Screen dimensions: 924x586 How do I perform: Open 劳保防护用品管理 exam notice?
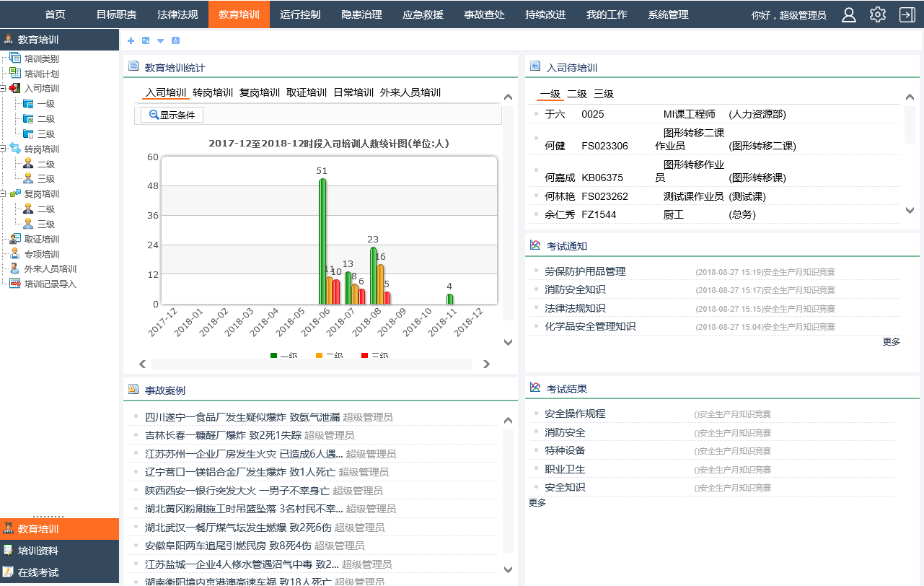[585, 271]
